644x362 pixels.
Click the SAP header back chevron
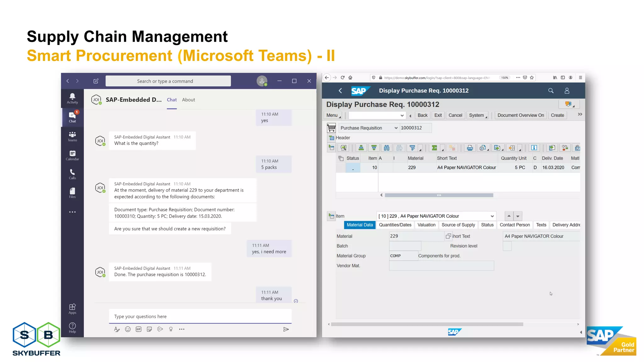[x=340, y=90]
